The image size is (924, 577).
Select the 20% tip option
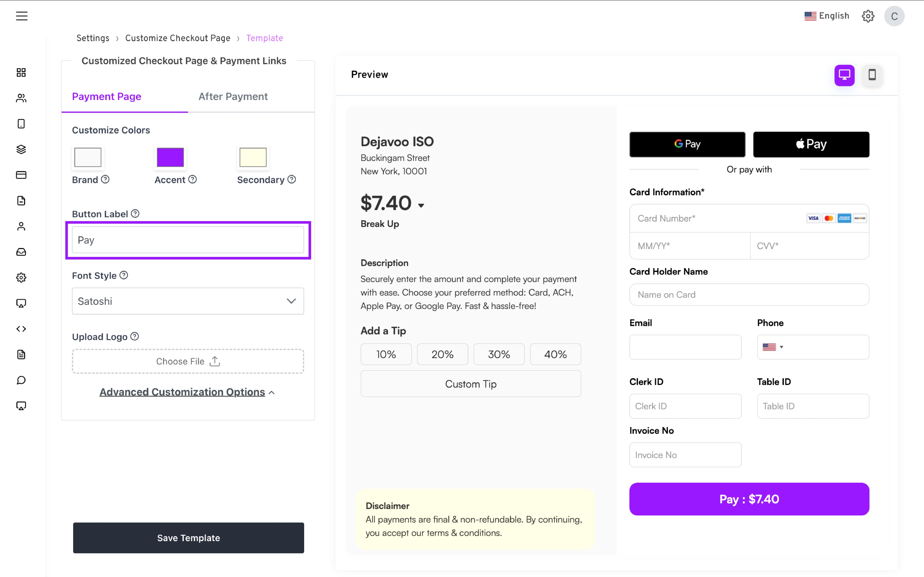(x=442, y=354)
